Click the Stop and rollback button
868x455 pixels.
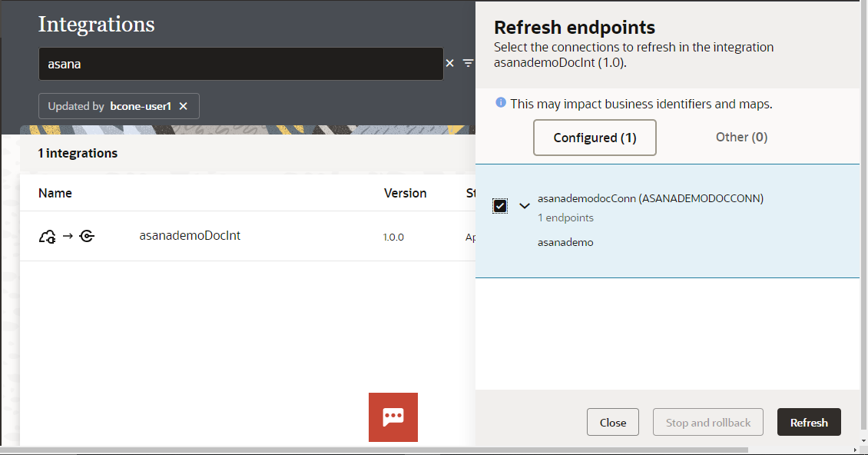click(x=707, y=423)
